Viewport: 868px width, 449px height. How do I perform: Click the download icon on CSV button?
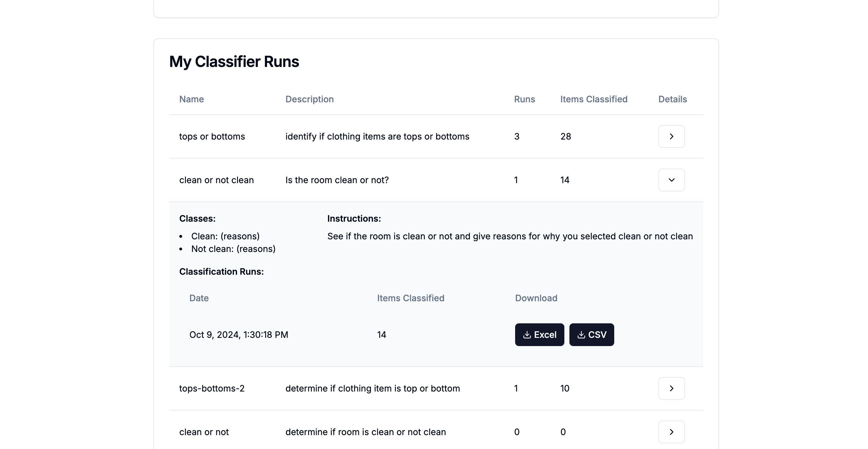pyautogui.click(x=581, y=335)
